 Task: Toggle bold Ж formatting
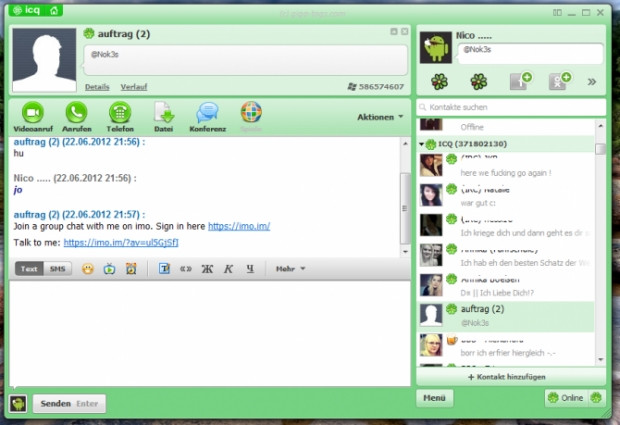click(x=207, y=269)
